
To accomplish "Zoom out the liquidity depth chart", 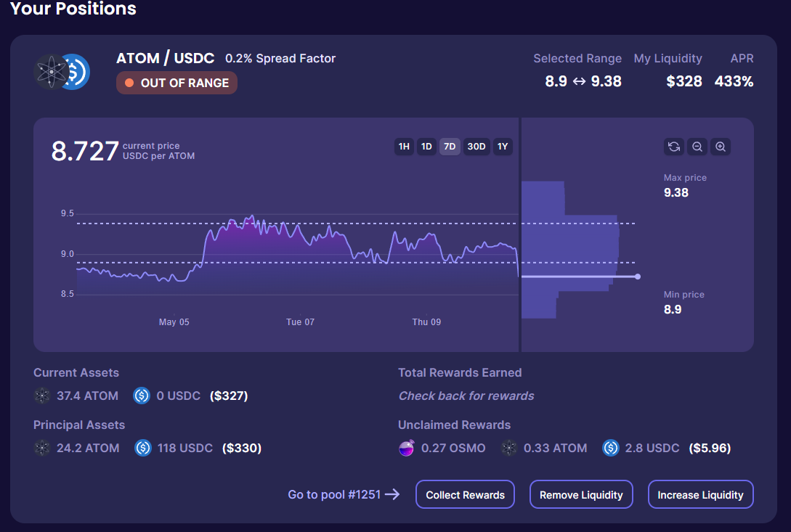I will [x=697, y=147].
